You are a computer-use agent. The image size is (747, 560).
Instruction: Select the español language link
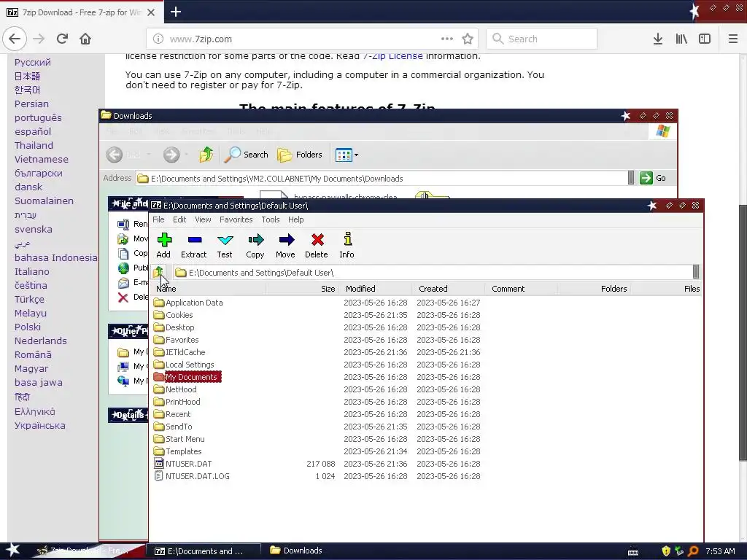(x=32, y=131)
